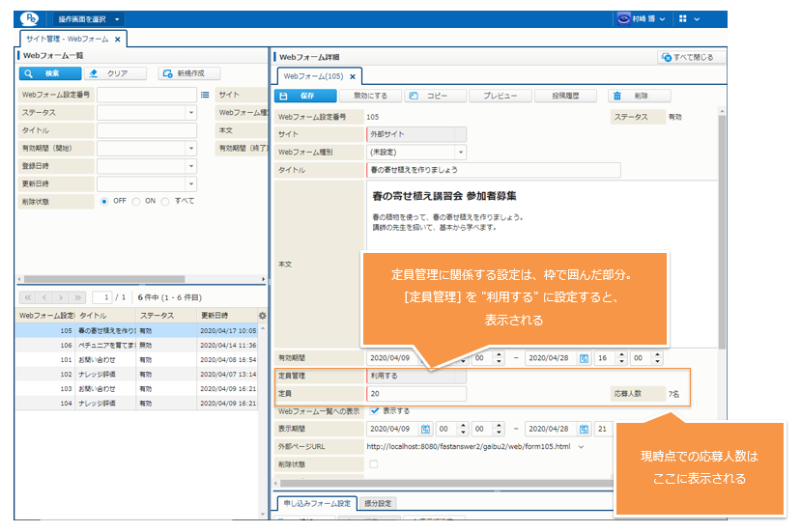The width and height of the screenshot is (801, 532).
Task: Open calendar picker for 表示期間 start date
Action: (426, 428)
